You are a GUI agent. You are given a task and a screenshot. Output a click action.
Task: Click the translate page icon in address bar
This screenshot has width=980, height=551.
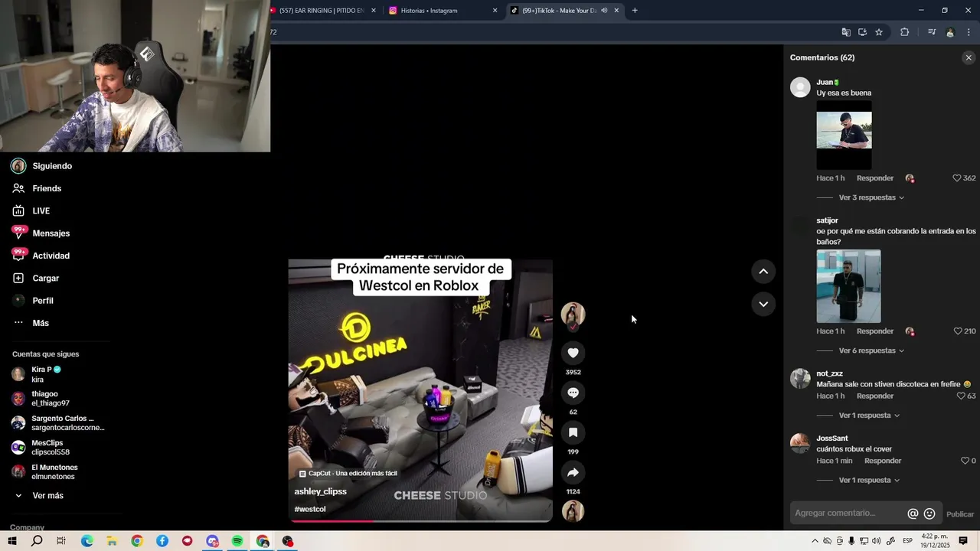(x=846, y=32)
